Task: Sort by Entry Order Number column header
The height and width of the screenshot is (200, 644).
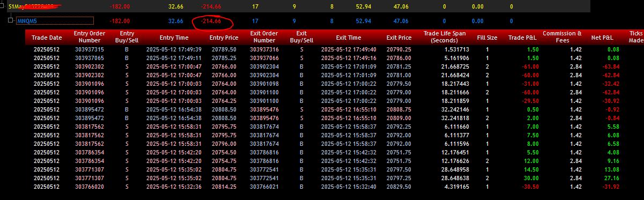Action: click(x=89, y=37)
